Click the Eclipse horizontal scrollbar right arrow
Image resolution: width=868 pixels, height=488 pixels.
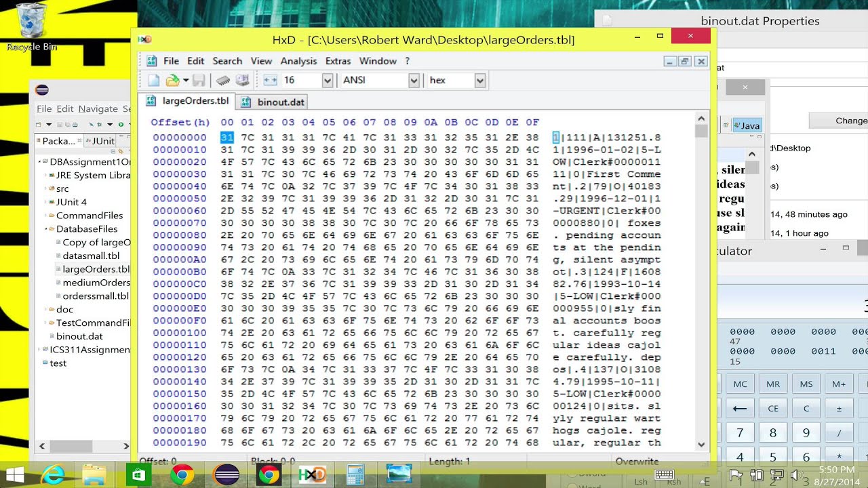click(126, 446)
